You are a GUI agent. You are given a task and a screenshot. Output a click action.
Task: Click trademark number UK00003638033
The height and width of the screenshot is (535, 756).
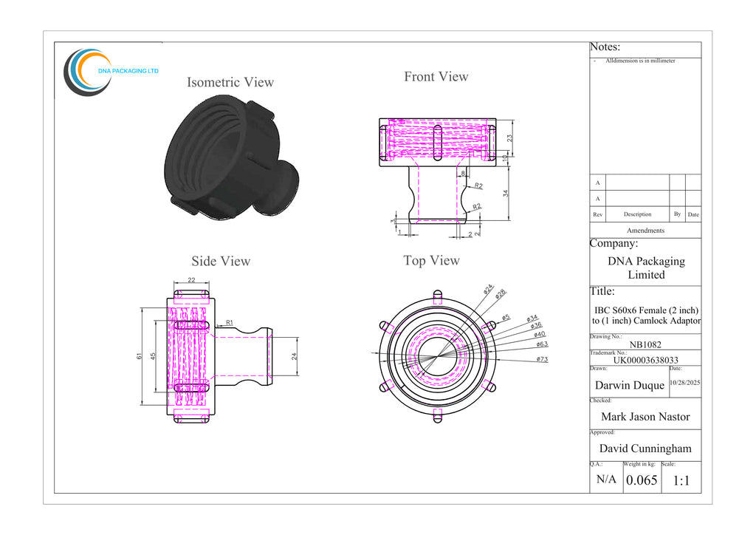point(645,361)
